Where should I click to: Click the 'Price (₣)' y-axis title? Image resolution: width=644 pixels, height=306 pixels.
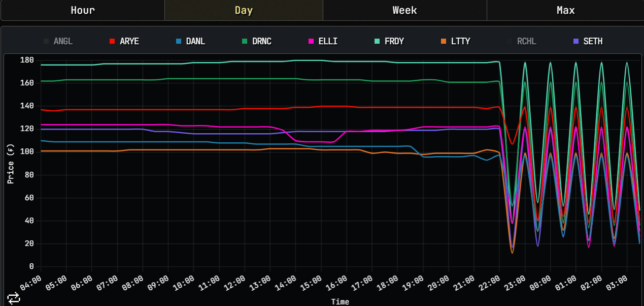point(11,163)
